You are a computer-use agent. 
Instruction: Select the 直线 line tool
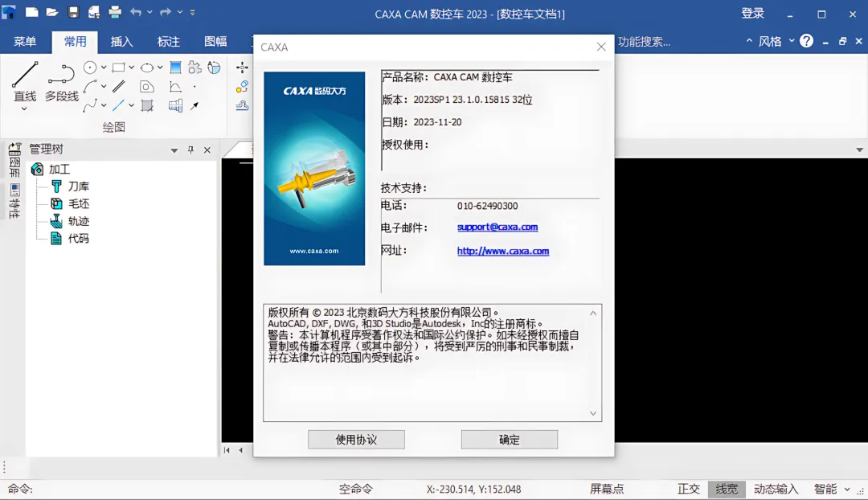(25, 82)
